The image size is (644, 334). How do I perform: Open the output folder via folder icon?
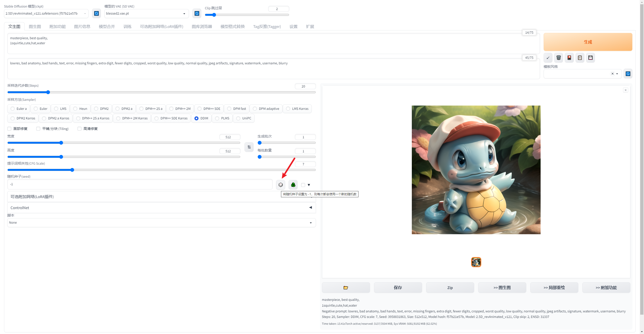pos(346,288)
